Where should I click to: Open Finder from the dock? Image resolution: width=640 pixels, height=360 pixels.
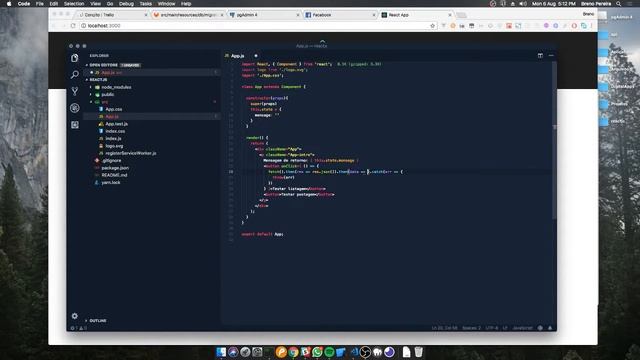pos(221,352)
